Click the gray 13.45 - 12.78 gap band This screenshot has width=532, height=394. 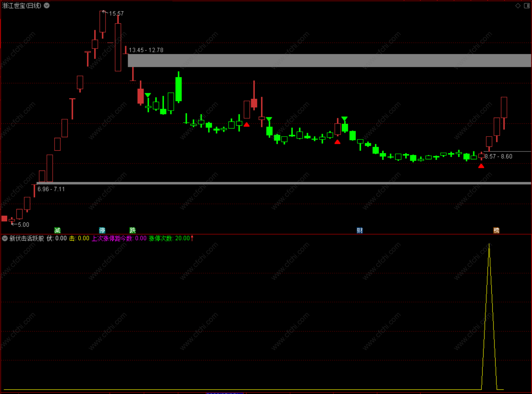coord(329,61)
